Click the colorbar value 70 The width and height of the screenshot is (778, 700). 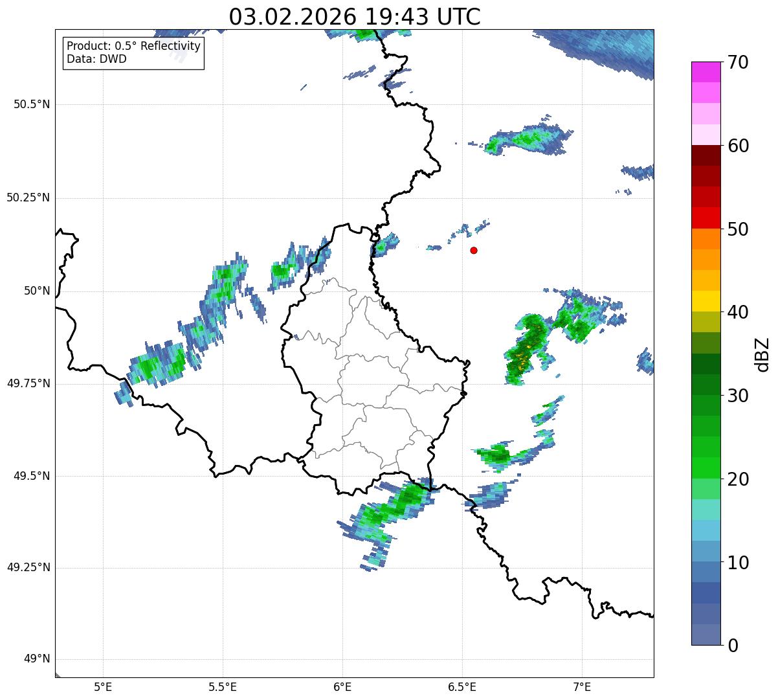(x=738, y=62)
